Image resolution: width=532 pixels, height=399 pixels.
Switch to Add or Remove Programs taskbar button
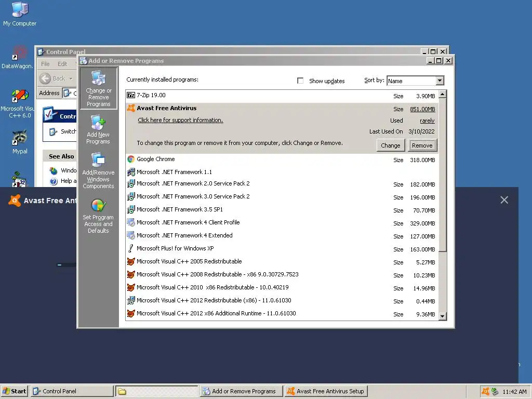(241, 391)
